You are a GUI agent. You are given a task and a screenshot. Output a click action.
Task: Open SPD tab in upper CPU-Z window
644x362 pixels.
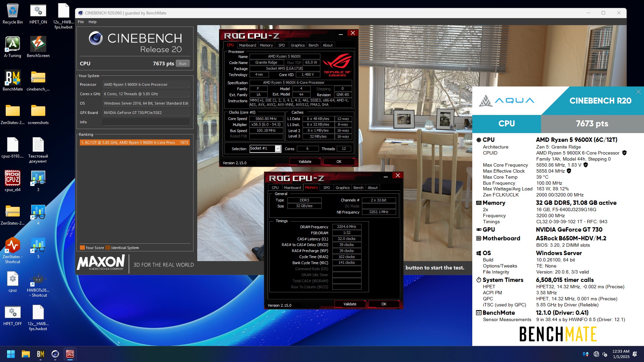click(282, 45)
